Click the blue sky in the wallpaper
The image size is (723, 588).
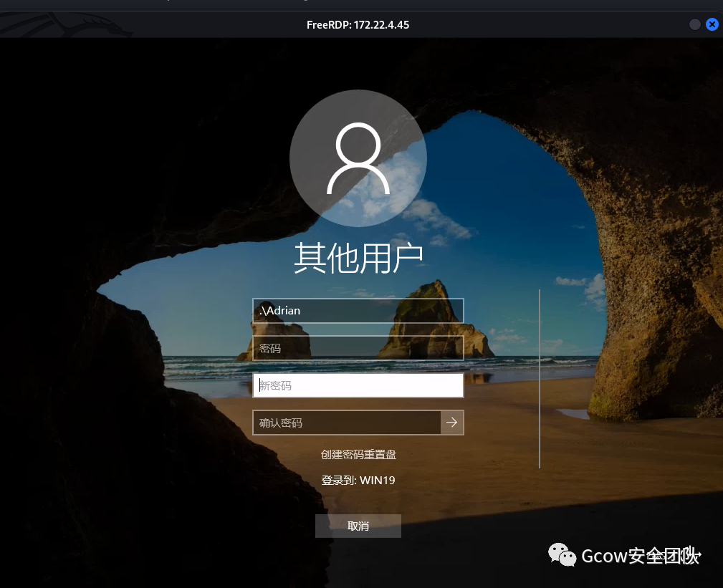502,179
